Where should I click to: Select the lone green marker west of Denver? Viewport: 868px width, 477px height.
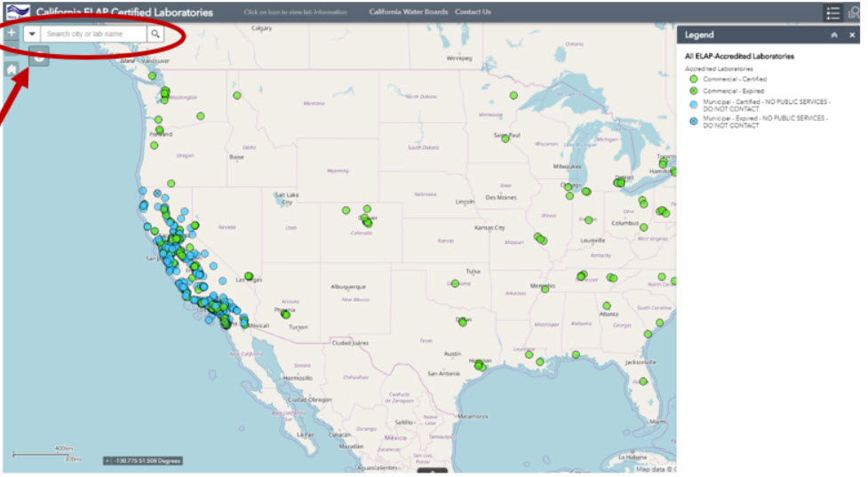(346, 211)
